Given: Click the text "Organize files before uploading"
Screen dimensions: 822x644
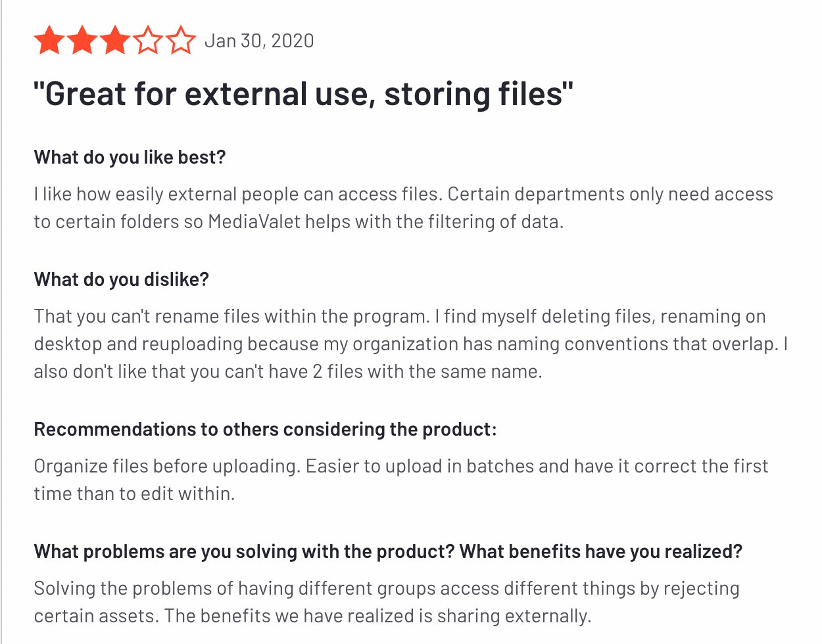Looking at the screenshot, I should point(167,467).
